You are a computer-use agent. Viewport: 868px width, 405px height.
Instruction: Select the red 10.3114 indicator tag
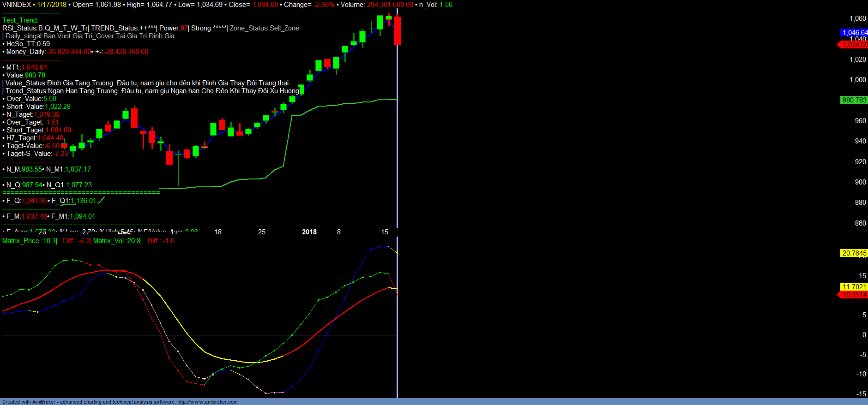tap(854, 295)
